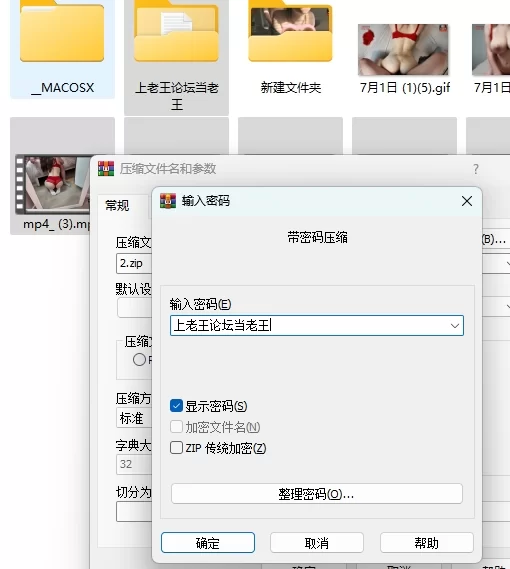The height and width of the screenshot is (569, 510).
Task: Select the 新建文件夹 folder icon
Action: click(290, 31)
